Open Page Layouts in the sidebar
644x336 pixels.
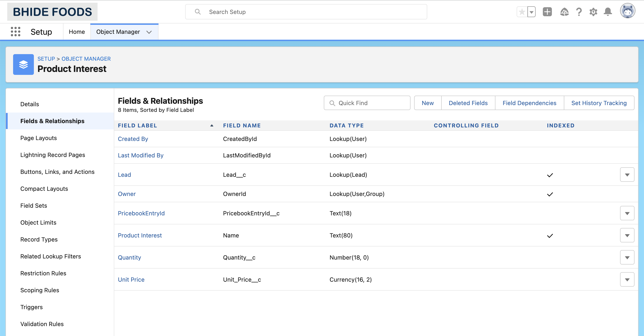(38, 138)
